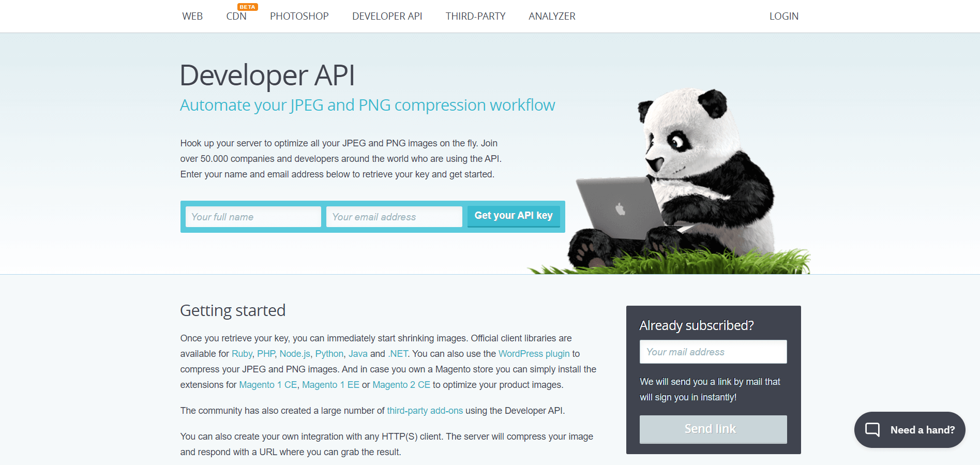Open the Magento 1 CE extension link
Viewport: 980px width, 465px height.
268,385
